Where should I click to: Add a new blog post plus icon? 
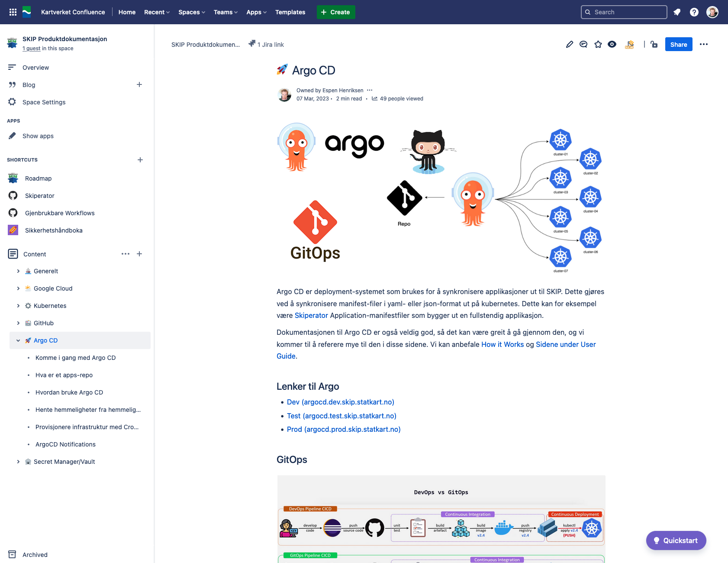pos(139,84)
